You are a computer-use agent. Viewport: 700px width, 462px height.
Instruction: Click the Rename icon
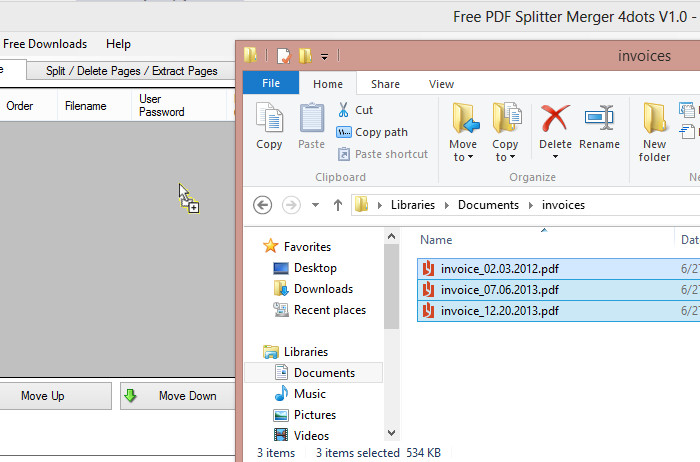(x=599, y=118)
